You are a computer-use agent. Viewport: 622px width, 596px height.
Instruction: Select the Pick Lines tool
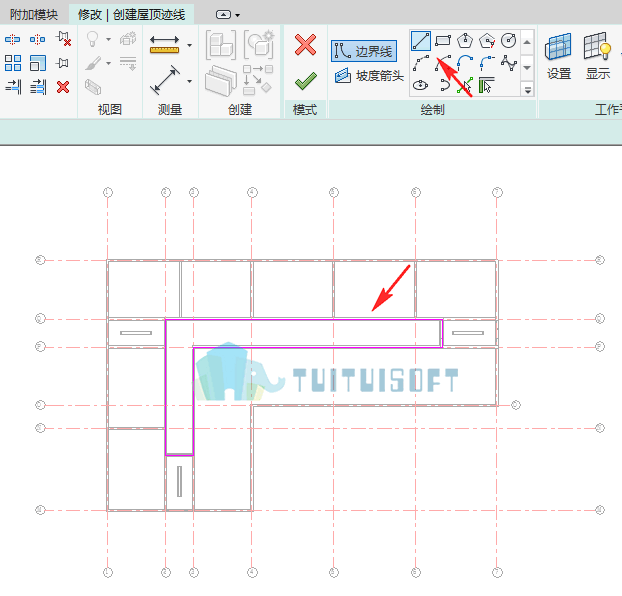point(465,85)
